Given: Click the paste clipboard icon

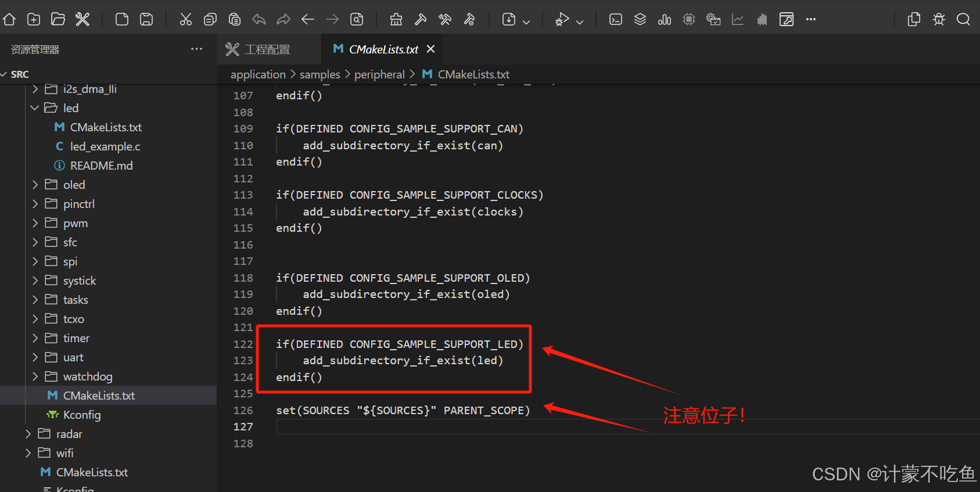Looking at the screenshot, I should click(x=235, y=20).
